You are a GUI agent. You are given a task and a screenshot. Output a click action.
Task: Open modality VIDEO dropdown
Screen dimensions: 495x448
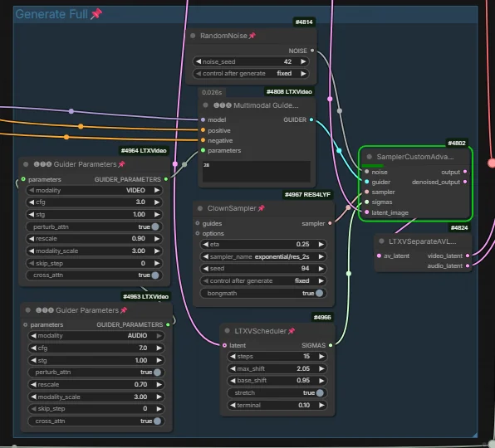pyautogui.click(x=94, y=190)
